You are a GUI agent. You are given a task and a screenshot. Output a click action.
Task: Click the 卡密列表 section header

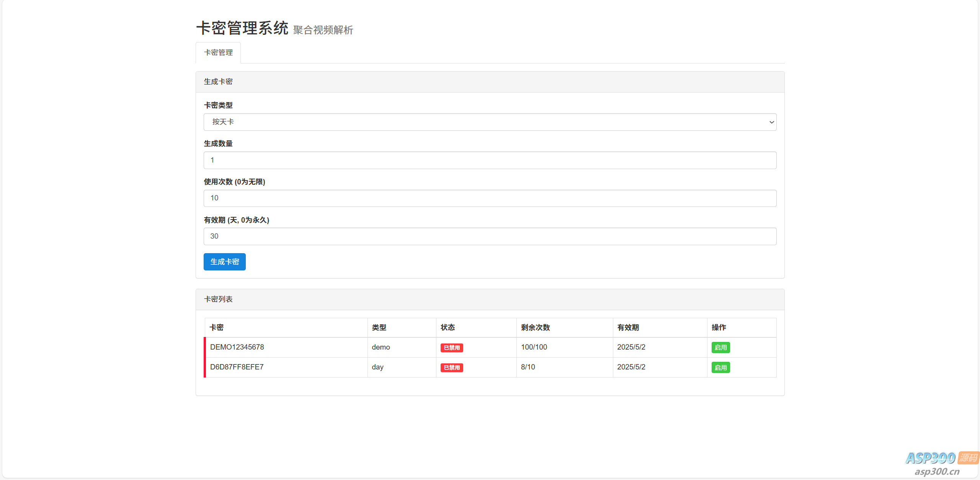point(219,299)
